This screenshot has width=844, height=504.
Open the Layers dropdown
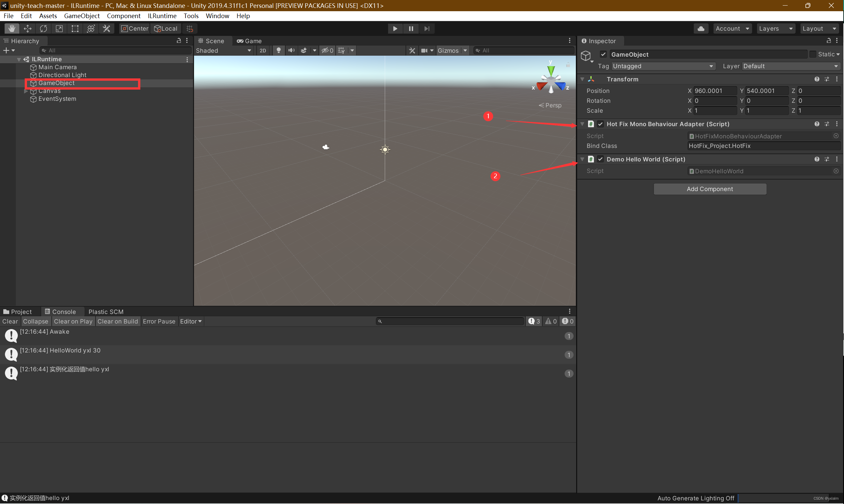pyautogui.click(x=775, y=29)
